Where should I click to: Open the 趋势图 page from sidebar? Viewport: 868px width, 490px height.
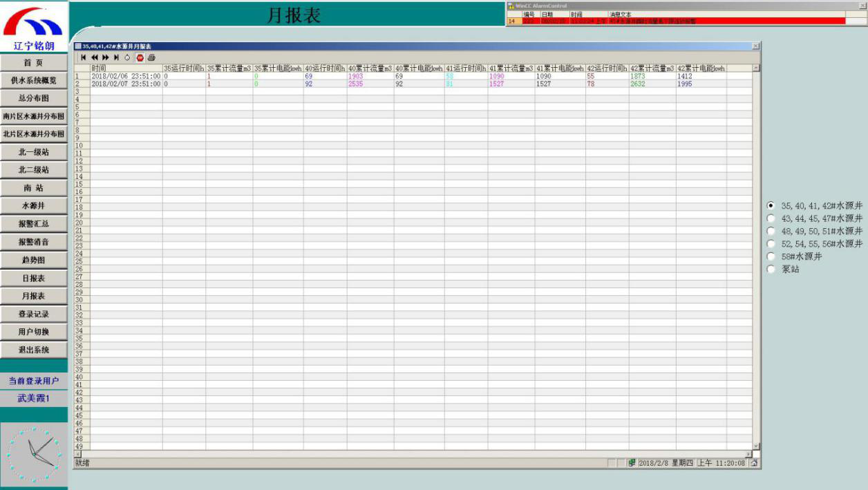point(34,260)
